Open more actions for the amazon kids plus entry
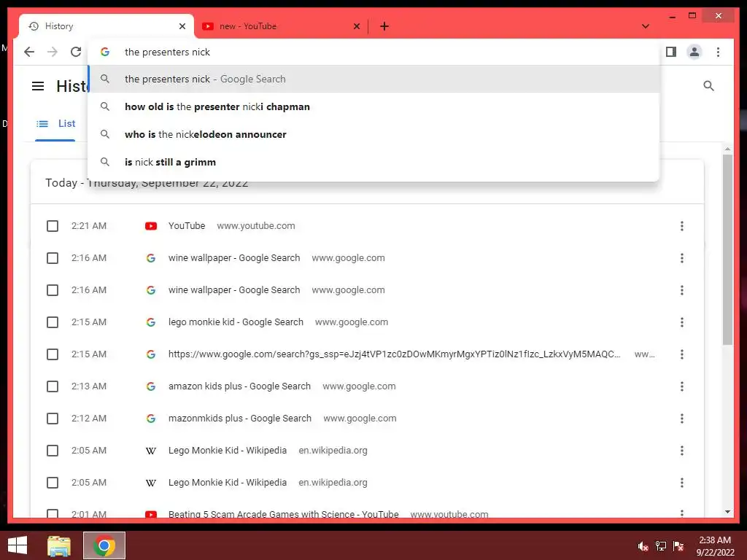The width and height of the screenshot is (747, 560). click(682, 386)
